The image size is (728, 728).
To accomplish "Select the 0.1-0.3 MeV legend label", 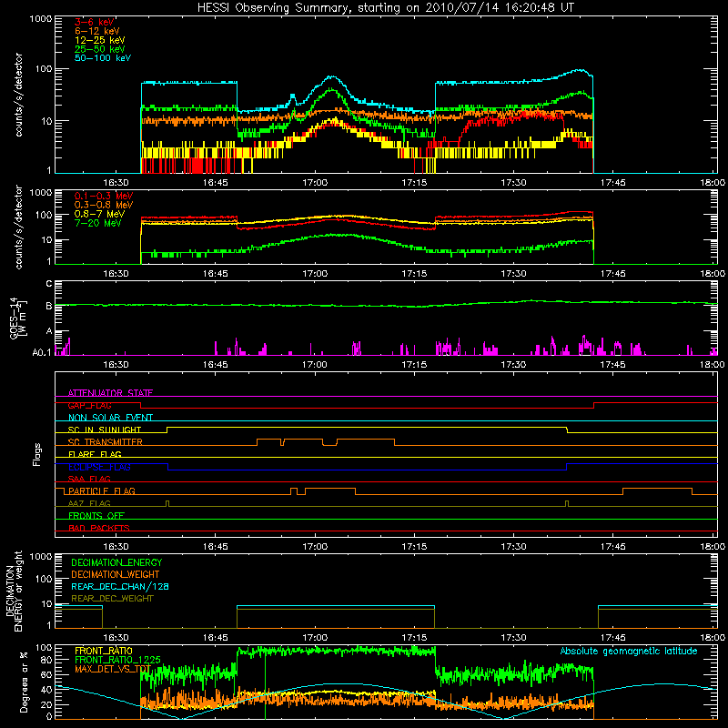I will coord(104,196).
